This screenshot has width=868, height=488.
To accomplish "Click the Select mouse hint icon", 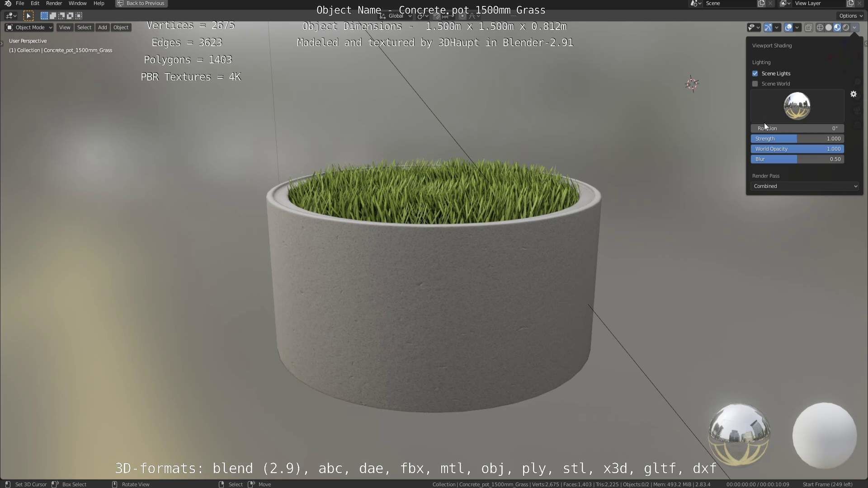I will [221, 484].
